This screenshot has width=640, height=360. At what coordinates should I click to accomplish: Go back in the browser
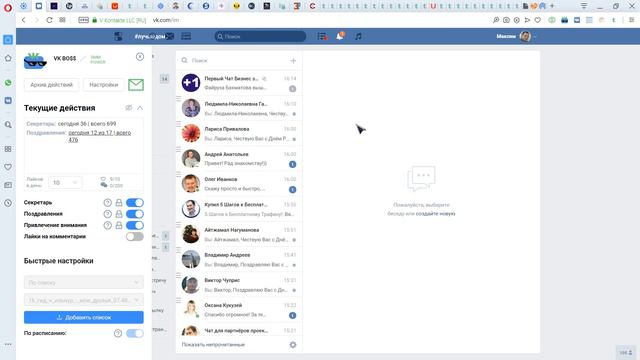[24, 20]
